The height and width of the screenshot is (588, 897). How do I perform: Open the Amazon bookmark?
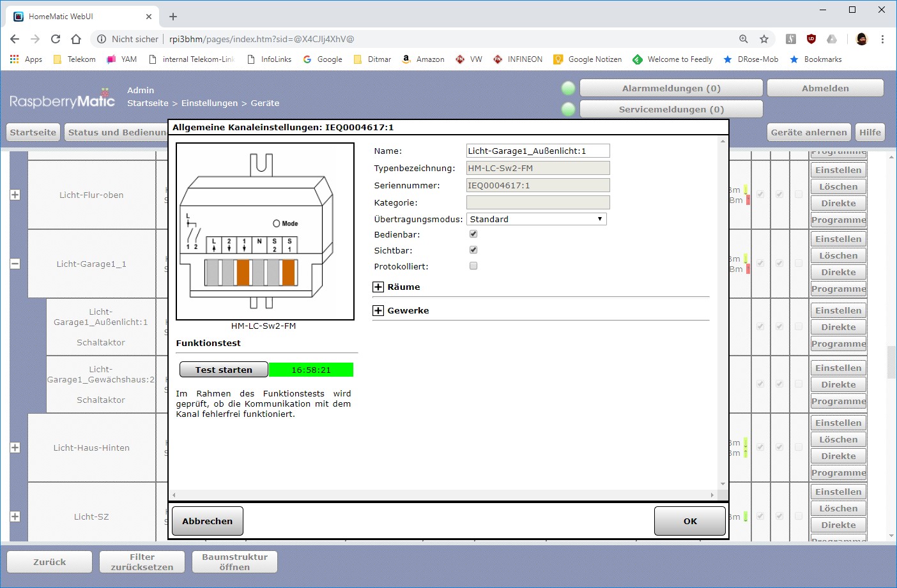click(x=423, y=59)
